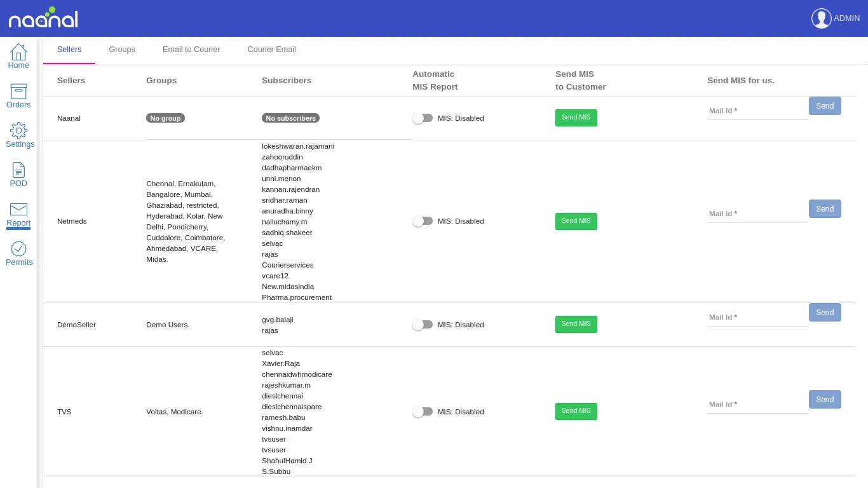Open Settings from the sidebar
868x488 pixels.
pyautogui.click(x=20, y=135)
